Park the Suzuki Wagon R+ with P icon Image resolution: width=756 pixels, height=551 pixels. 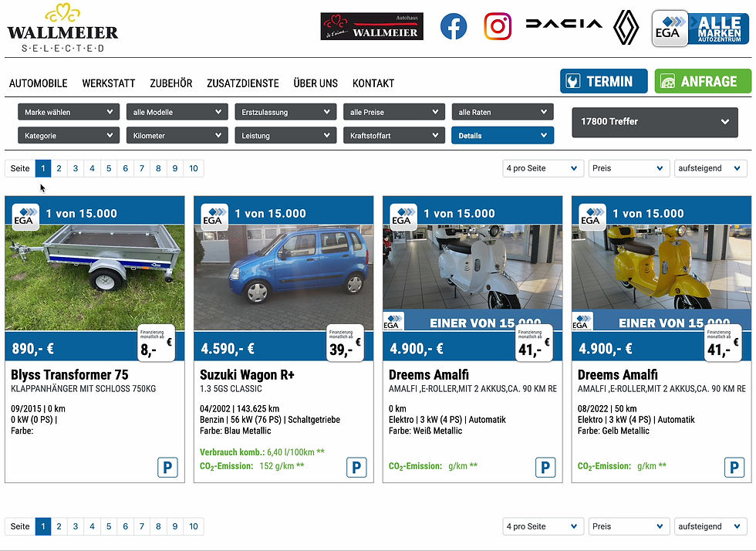(x=356, y=467)
